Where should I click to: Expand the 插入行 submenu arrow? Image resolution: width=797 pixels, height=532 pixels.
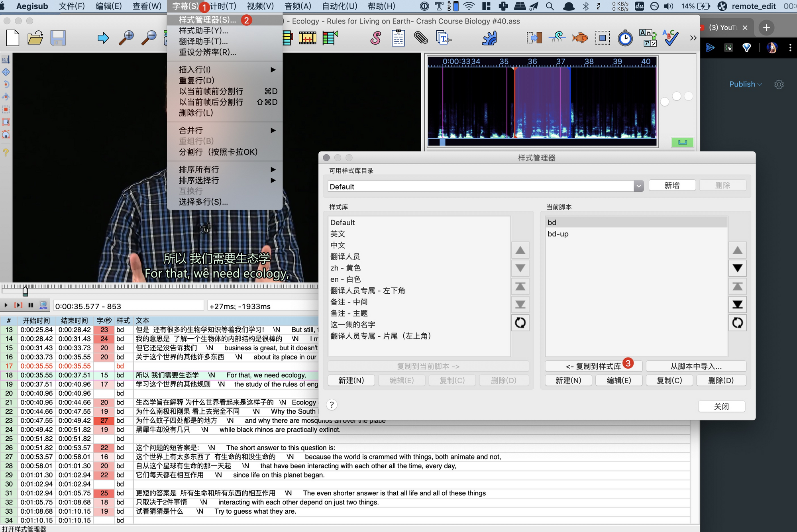coord(273,70)
